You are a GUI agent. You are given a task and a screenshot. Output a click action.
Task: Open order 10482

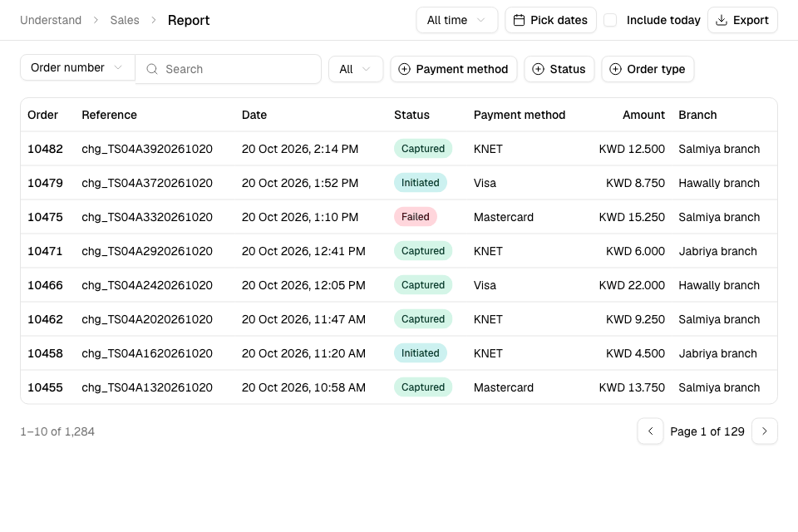45,149
